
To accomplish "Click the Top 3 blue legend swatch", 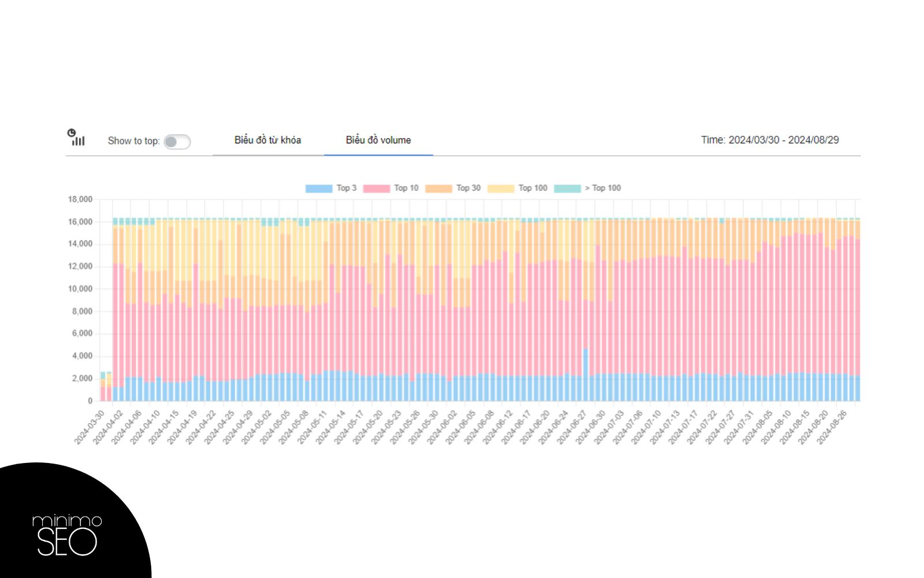I will [319, 188].
